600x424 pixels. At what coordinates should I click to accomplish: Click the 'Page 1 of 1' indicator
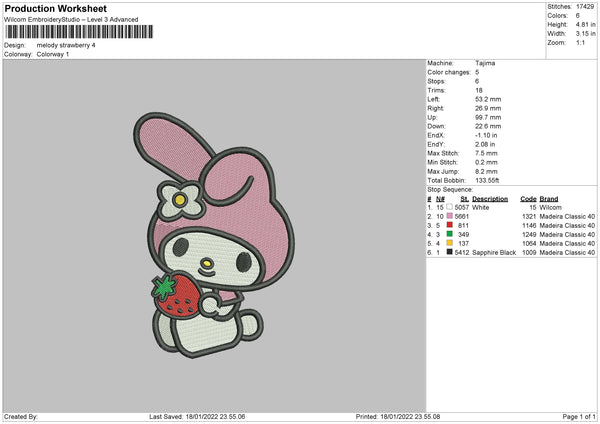pyautogui.click(x=579, y=417)
